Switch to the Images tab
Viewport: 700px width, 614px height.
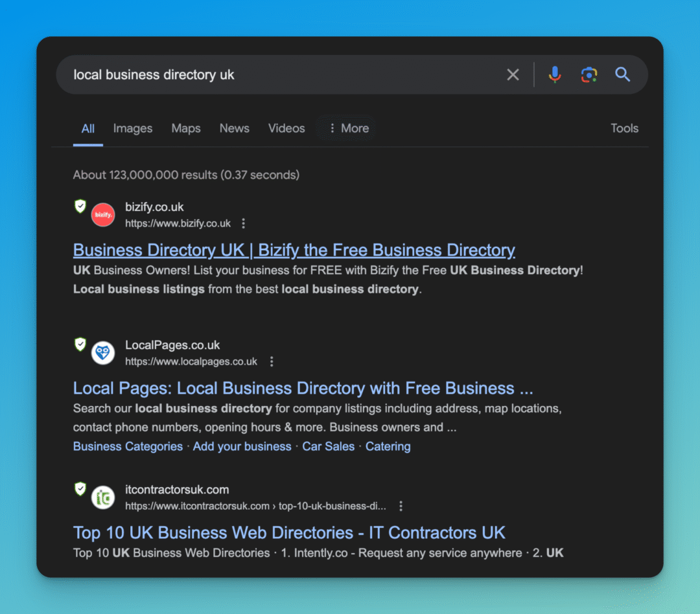133,128
